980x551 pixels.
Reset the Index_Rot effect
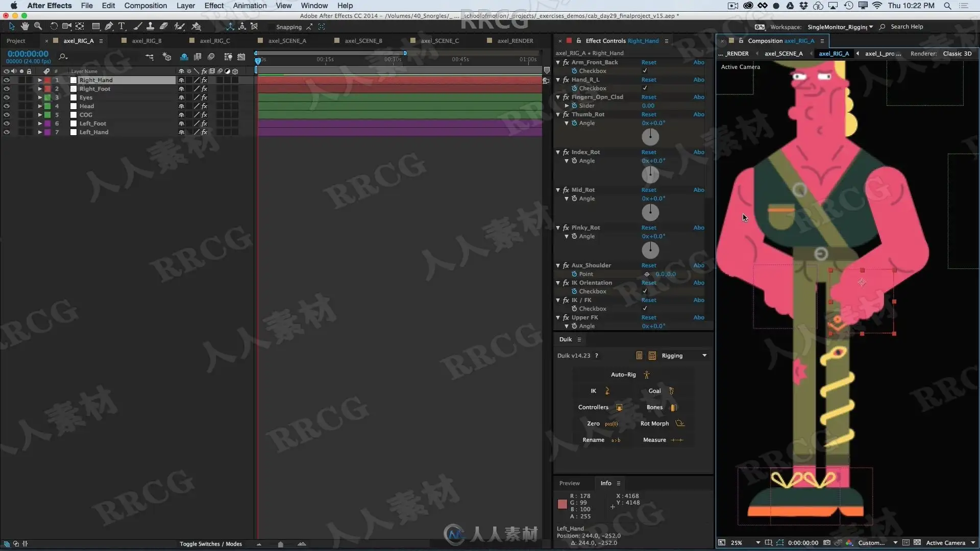click(649, 152)
